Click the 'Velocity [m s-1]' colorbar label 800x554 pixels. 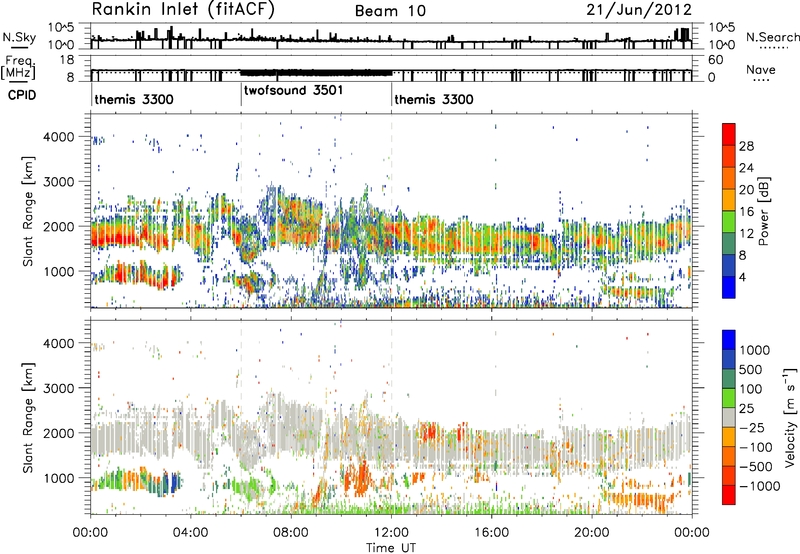pyautogui.click(x=790, y=417)
